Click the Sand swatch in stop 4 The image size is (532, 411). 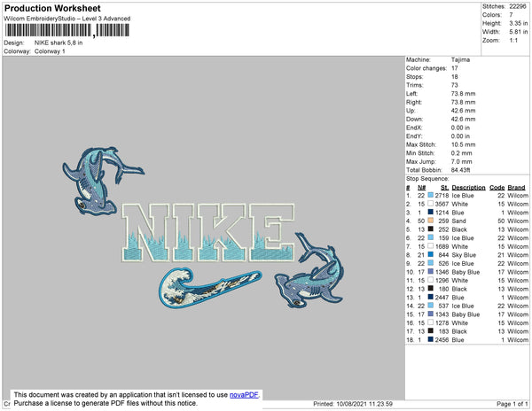pos(431,221)
